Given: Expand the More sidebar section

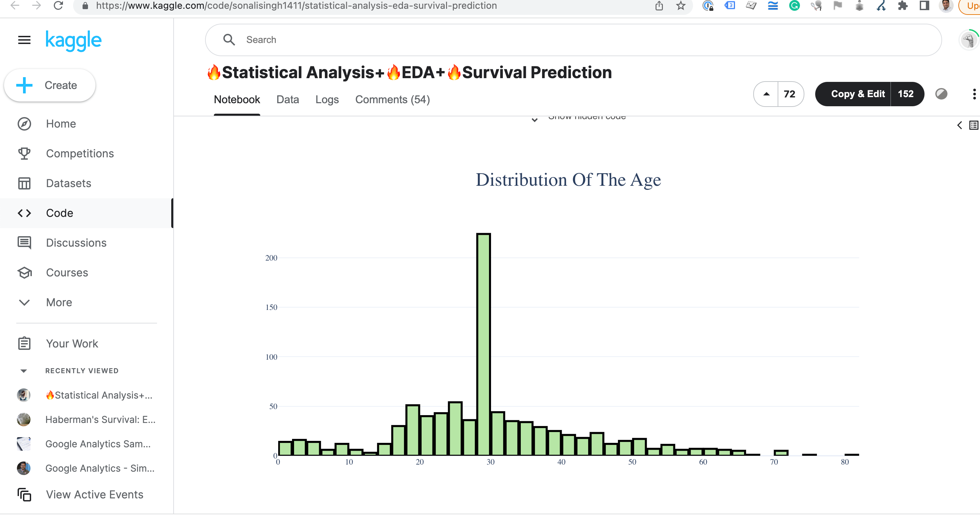Looking at the screenshot, I should [24, 302].
